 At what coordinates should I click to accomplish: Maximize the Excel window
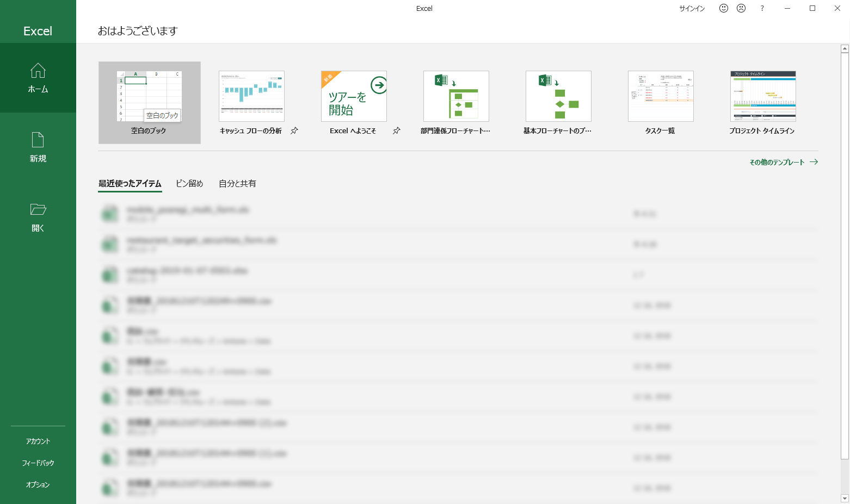click(812, 8)
